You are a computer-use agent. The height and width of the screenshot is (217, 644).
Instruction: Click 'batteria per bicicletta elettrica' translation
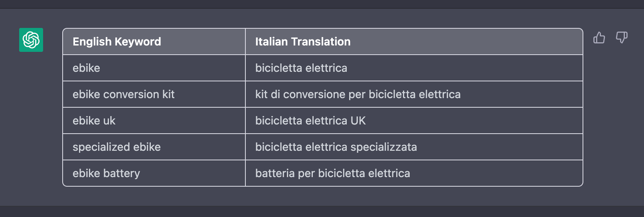(x=333, y=174)
